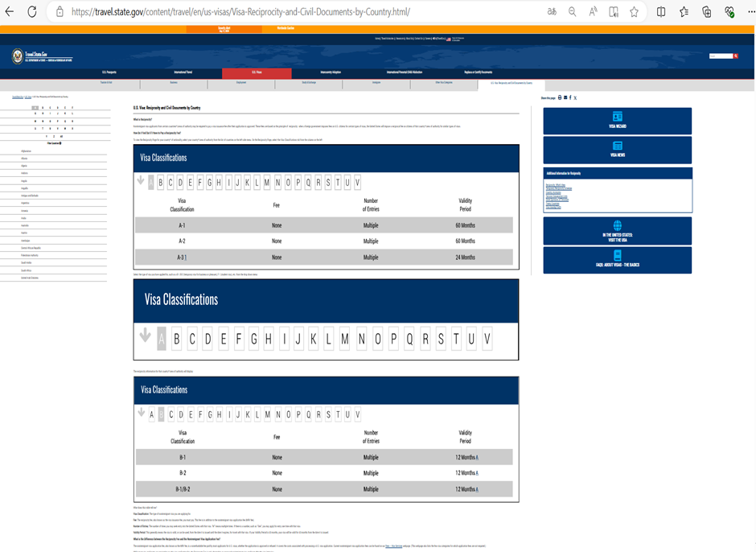Add this page to favorites with the star
This screenshot has height=552, width=756.
pyautogui.click(x=634, y=11)
